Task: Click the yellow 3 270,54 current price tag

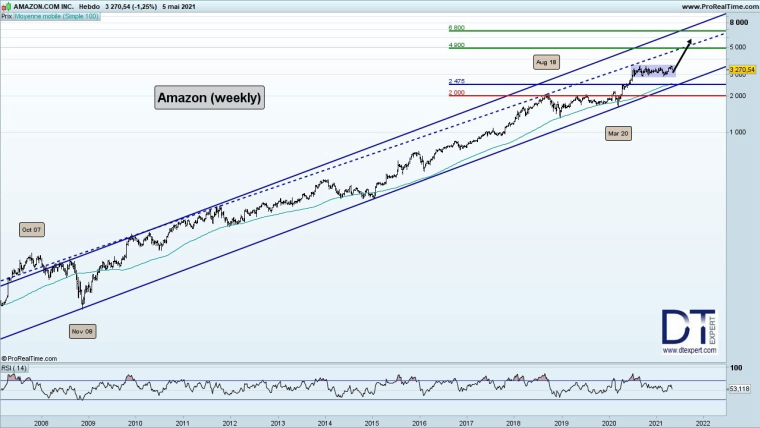Action: [x=742, y=70]
